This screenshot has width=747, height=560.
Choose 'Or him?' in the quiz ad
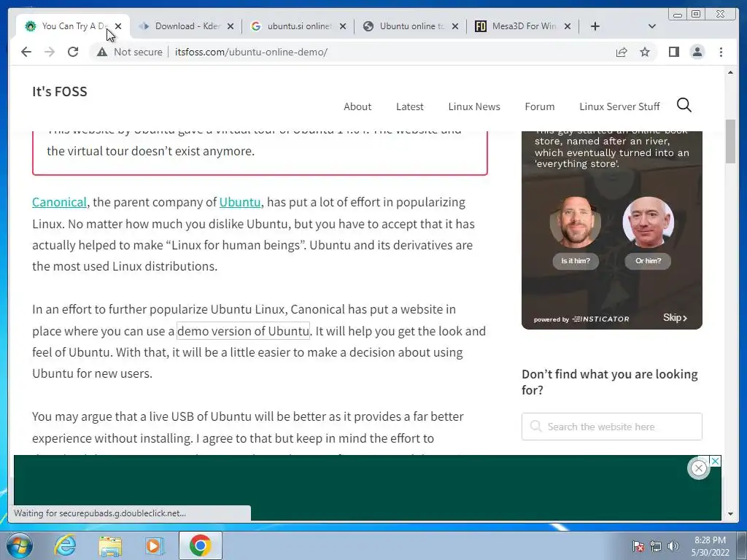pyautogui.click(x=648, y=260)
